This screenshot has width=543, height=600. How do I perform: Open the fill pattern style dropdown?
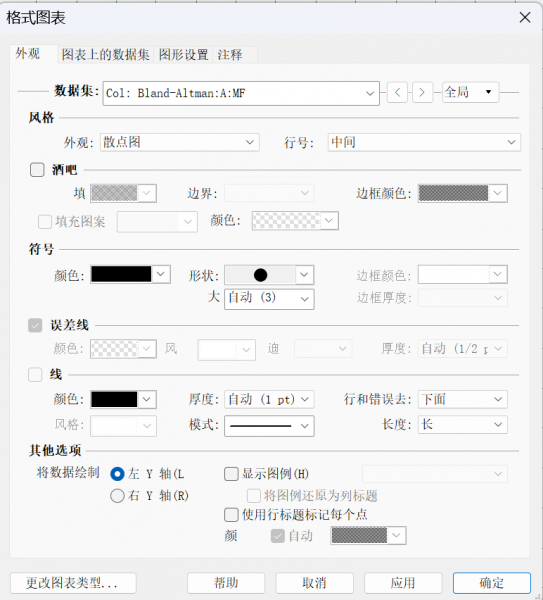point(157,222)
